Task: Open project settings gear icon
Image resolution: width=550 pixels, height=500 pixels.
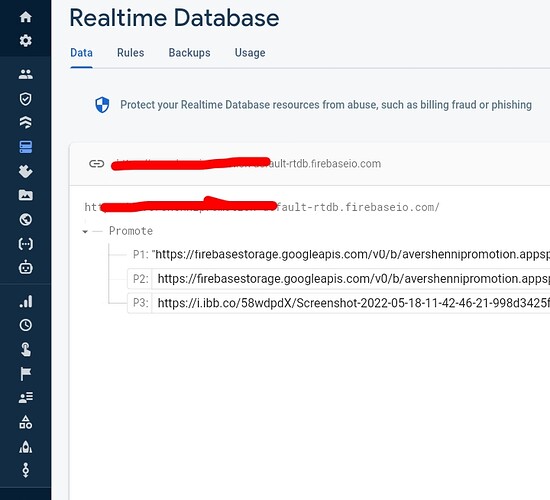Action: point(26,41)
